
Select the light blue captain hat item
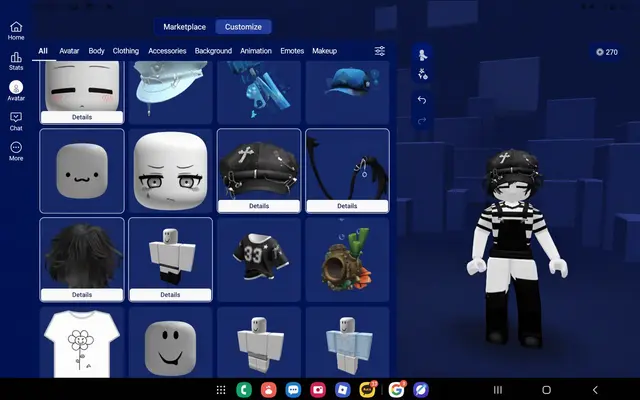170,91
